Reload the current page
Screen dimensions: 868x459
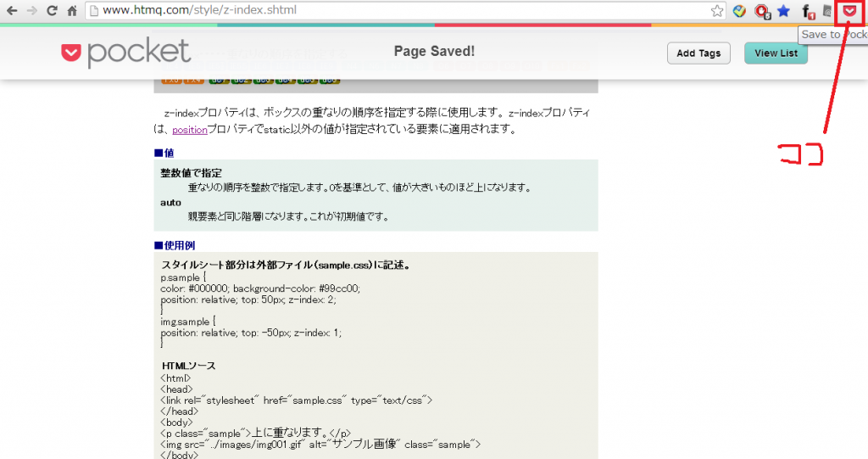(52, 11)
